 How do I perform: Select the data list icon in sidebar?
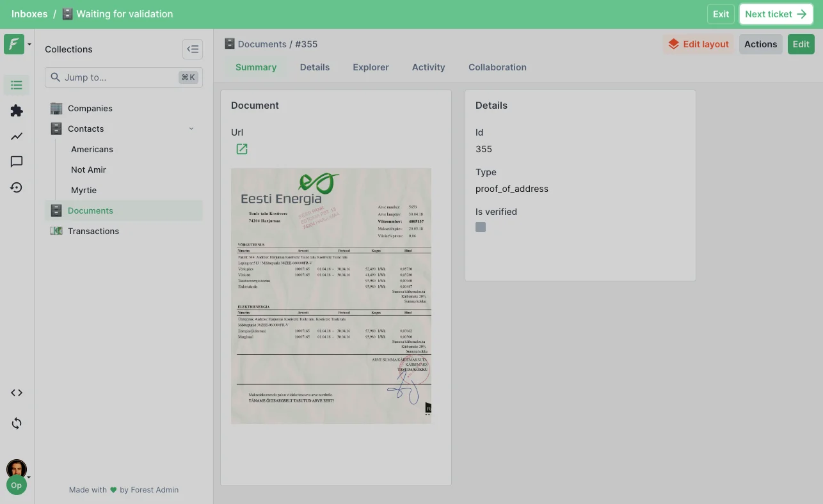point(17,85)
